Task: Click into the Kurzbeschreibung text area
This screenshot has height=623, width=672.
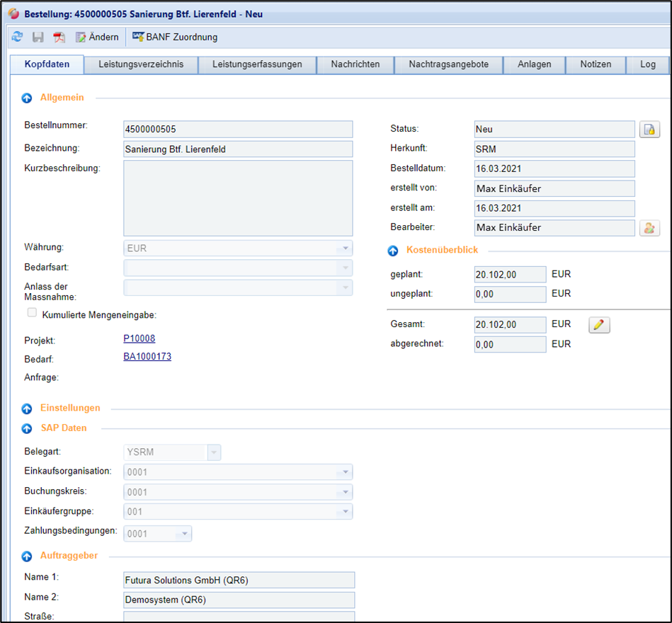Action: [x=237, y=198]
